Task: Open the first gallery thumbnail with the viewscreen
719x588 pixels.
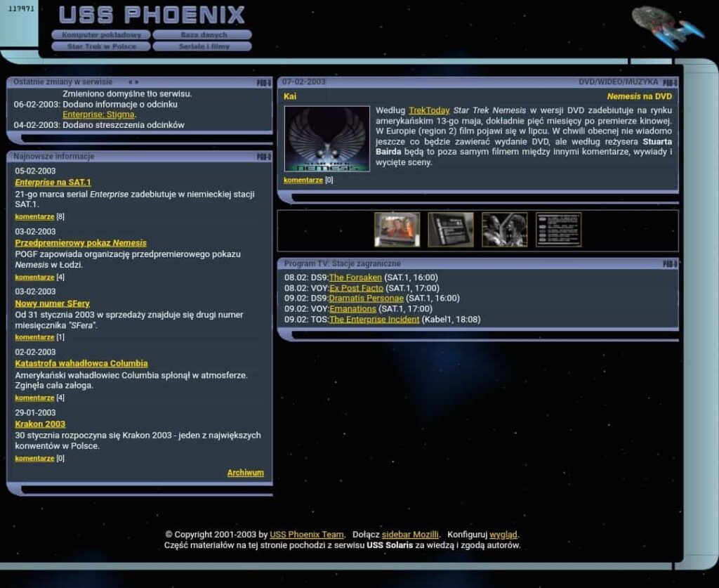Action: 397,230
